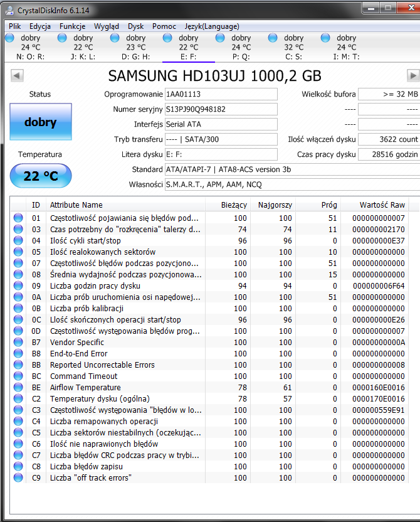This screenshot has width=420, height=522.
Task: Click status orb of attribute C5 row
Action: [18, 432]
